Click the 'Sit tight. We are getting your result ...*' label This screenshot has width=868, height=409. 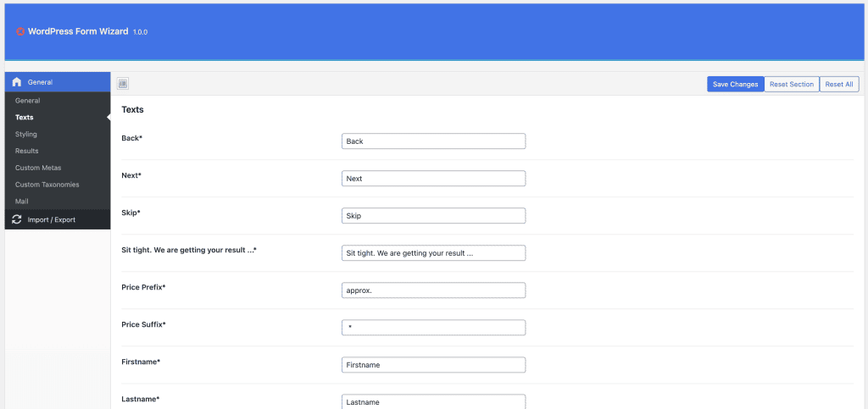point(189,250)
